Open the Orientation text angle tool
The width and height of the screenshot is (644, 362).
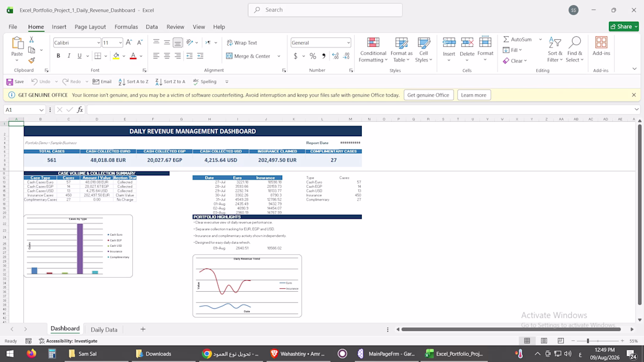tap(190, 42)
